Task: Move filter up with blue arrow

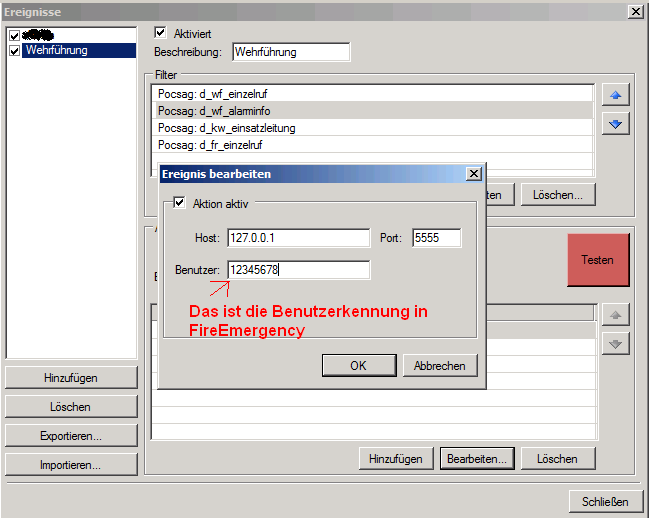Action: (617, 96)
